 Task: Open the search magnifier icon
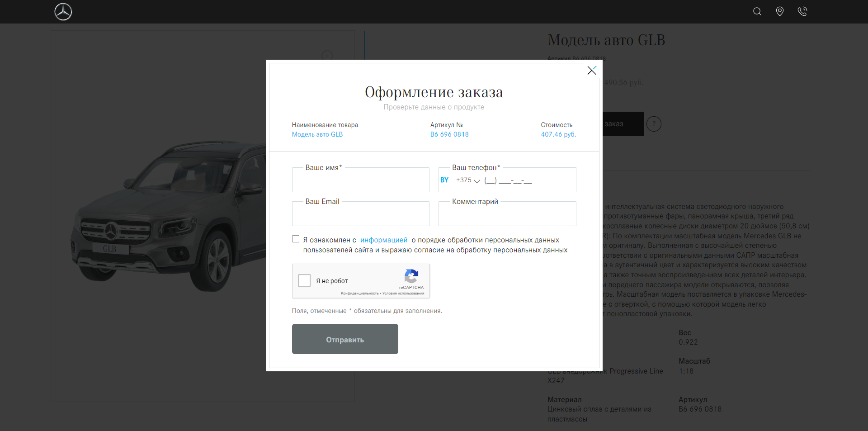[x=757, y=11]
